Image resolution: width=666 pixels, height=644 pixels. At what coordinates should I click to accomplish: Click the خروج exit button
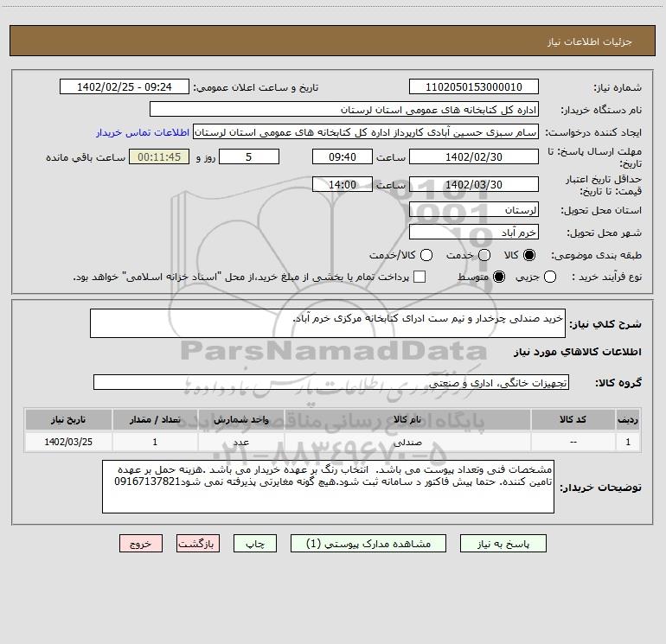pos(141,544)
